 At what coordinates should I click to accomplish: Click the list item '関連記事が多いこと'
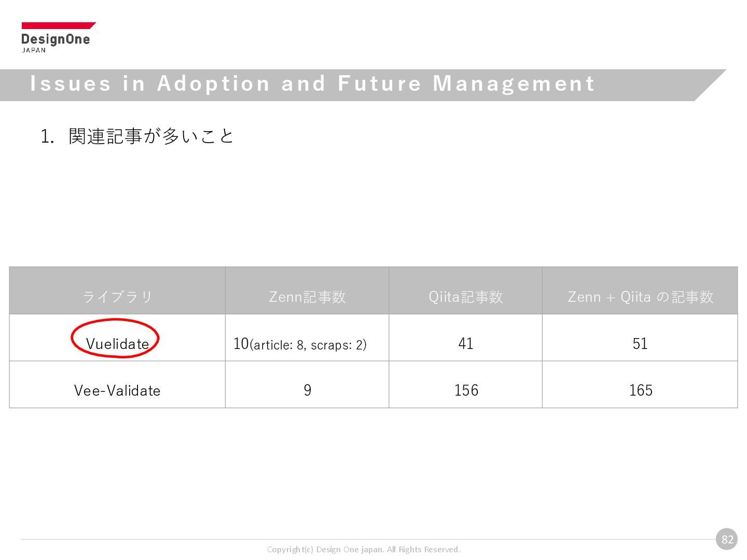click(x=150, y=136)
